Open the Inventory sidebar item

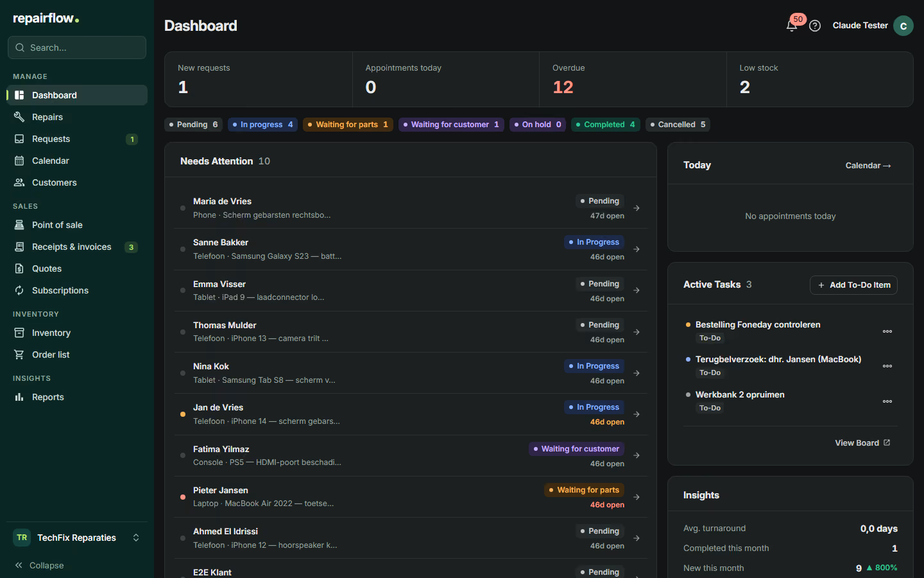coord(77,333)
